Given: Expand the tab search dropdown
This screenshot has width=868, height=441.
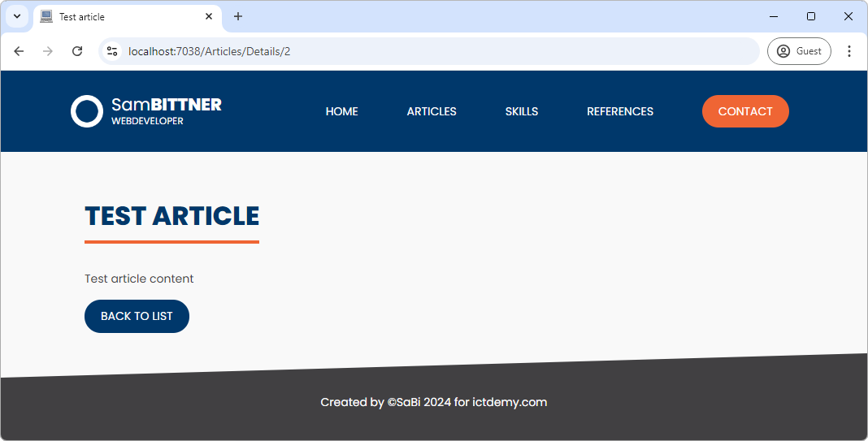Looking at the screenshot, I should click(x=17, y=16).
